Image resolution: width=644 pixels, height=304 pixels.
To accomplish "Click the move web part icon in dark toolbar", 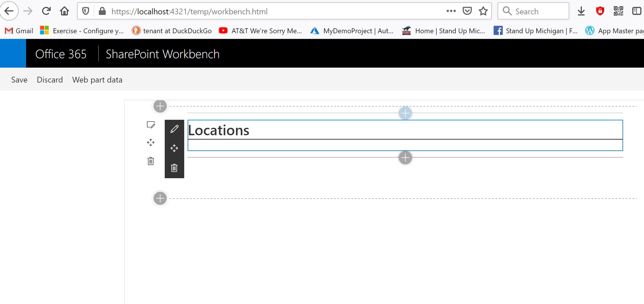I will pyautogui.click(x=174, y=148).
